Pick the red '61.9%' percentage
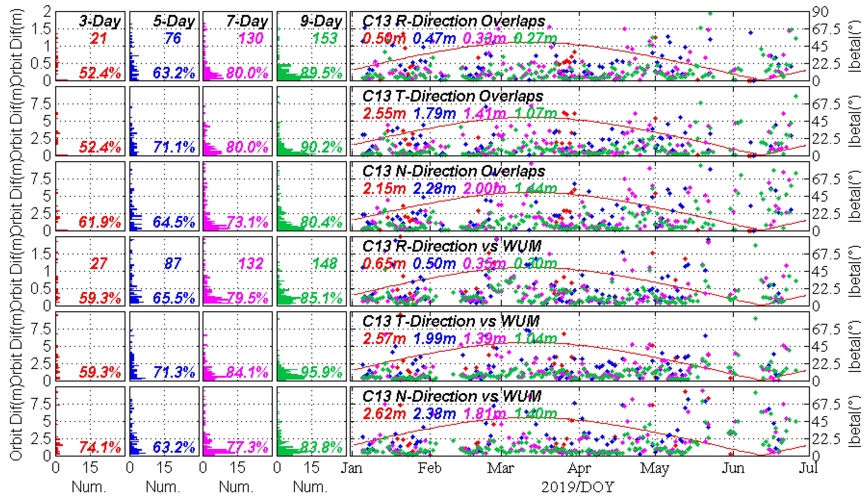Viewport: 868px width, 498px height. (100, 222)
